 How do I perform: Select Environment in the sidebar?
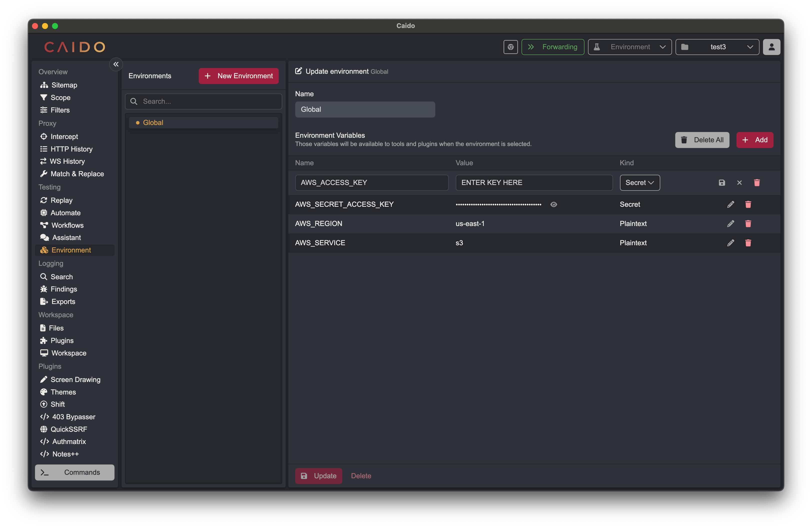click(75, 250)
